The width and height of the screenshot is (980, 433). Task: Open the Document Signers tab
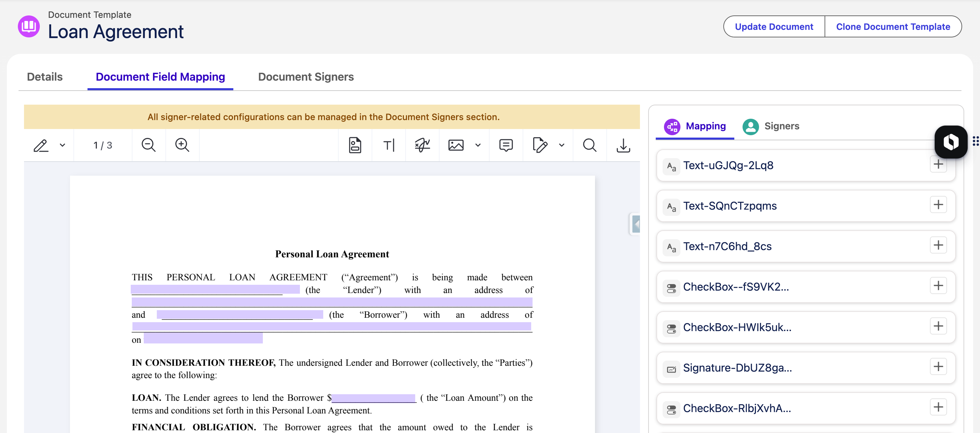click(306, 77)
